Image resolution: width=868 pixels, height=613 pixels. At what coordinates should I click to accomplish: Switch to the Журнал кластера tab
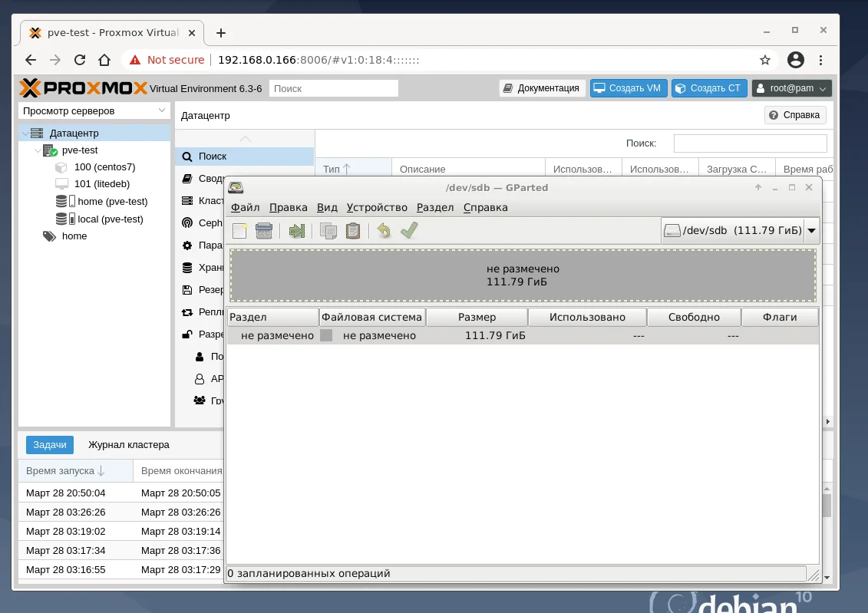coord(129,445)
